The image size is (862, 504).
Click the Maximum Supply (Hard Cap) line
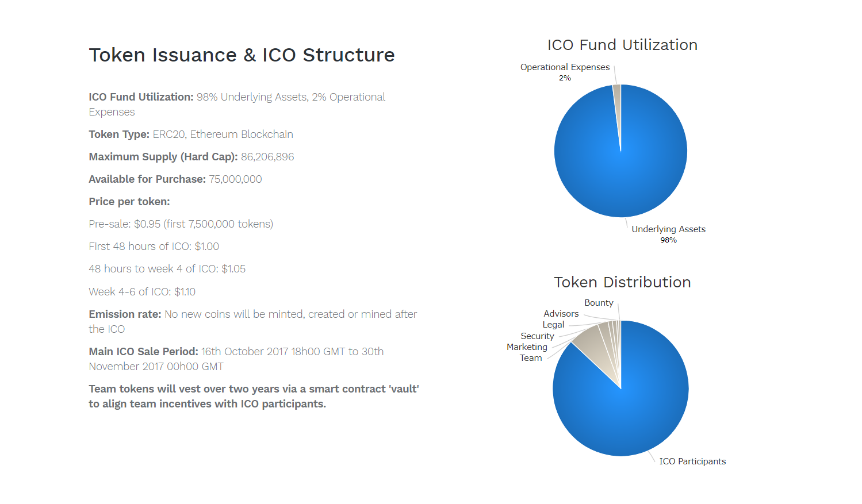[191, 157]
